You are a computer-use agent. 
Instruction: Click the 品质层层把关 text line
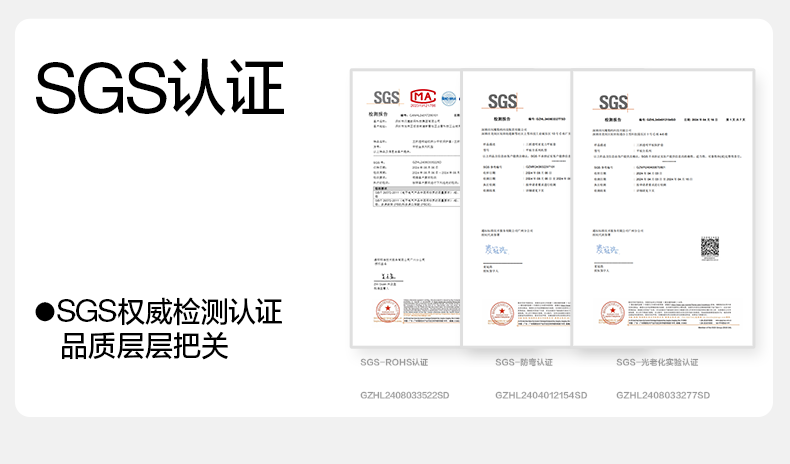pyautogui.click(x=145, y=346)
